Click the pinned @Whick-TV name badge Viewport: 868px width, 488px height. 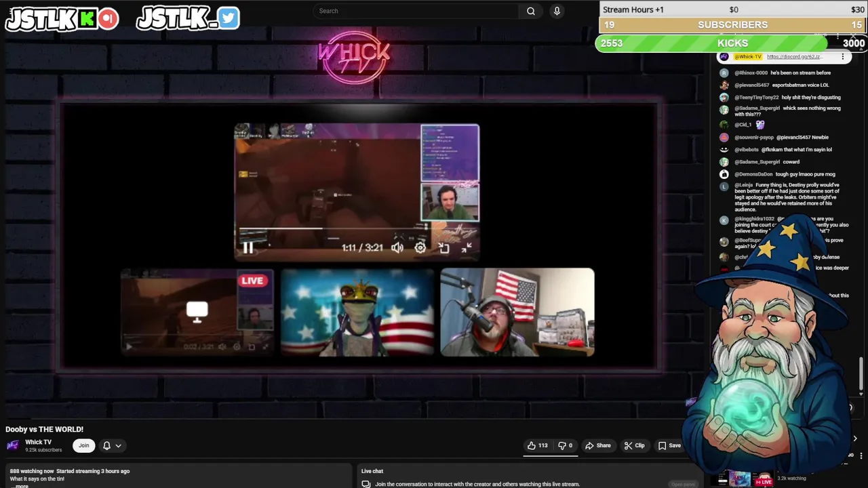click(748, 57)
